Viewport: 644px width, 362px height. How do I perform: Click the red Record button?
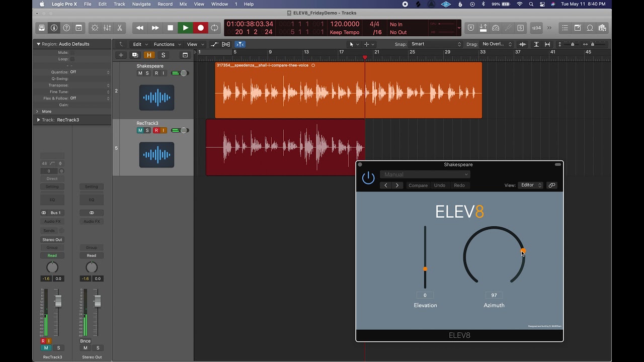[200, 28]
